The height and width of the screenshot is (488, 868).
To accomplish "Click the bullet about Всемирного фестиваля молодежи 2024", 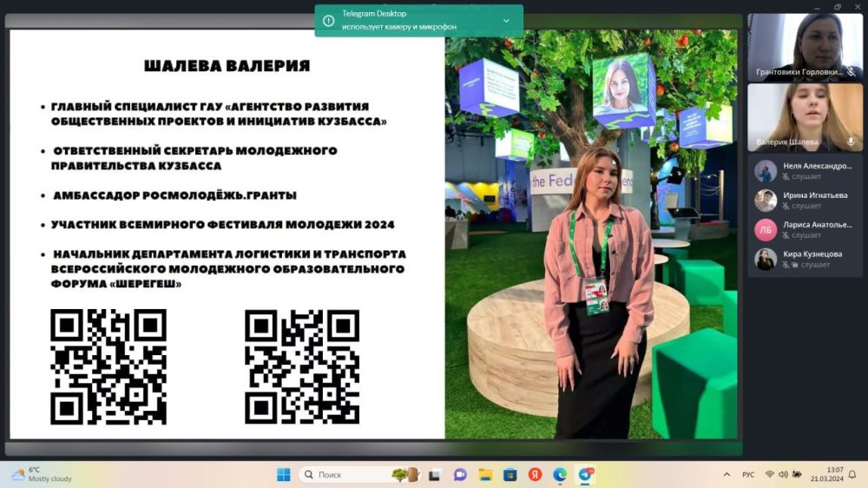I will tap(222, 225).
